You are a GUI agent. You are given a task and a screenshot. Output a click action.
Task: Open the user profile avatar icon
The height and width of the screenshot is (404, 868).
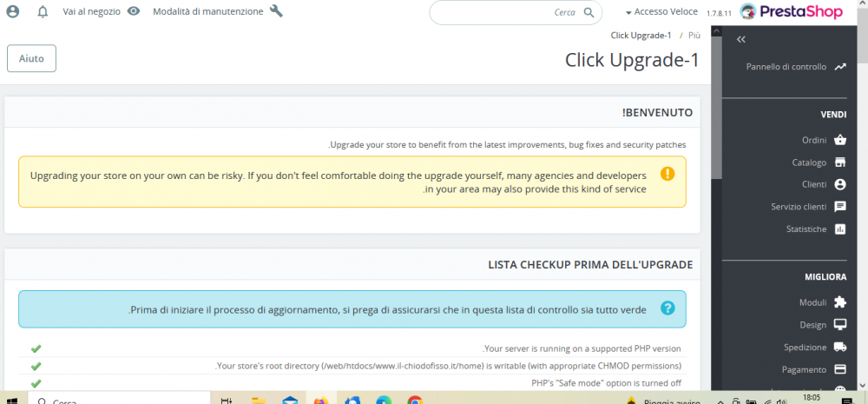12,11
